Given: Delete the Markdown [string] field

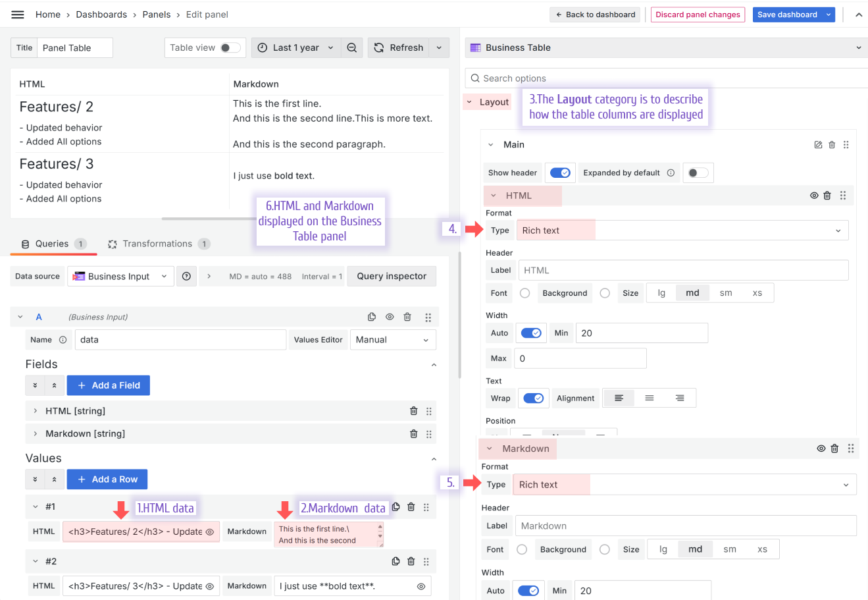Looking at the screenshot, I should point(414,434).
